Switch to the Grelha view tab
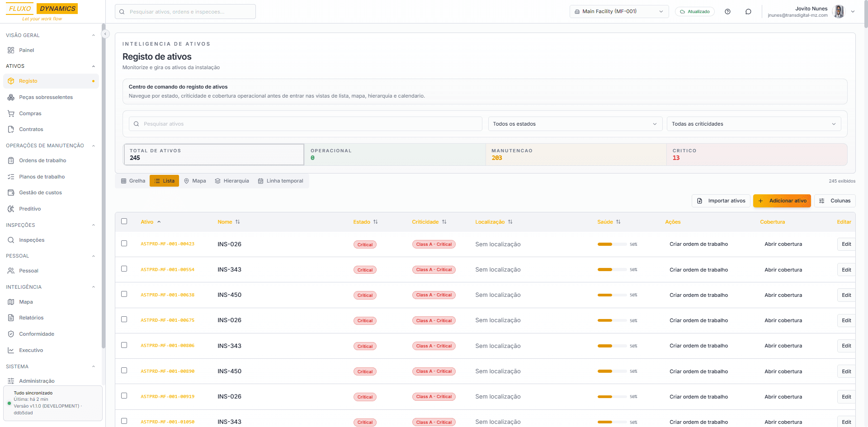This screenshot has width=868, height=427. tap(132, 181)
